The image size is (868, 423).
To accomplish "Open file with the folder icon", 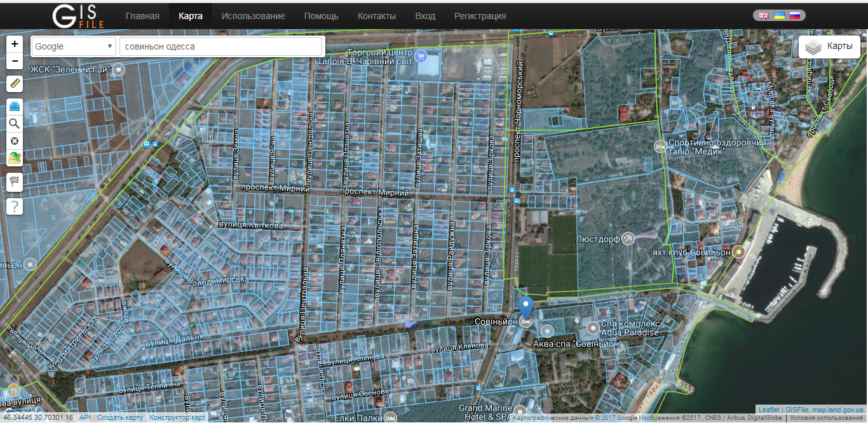I will coord(15,158).
